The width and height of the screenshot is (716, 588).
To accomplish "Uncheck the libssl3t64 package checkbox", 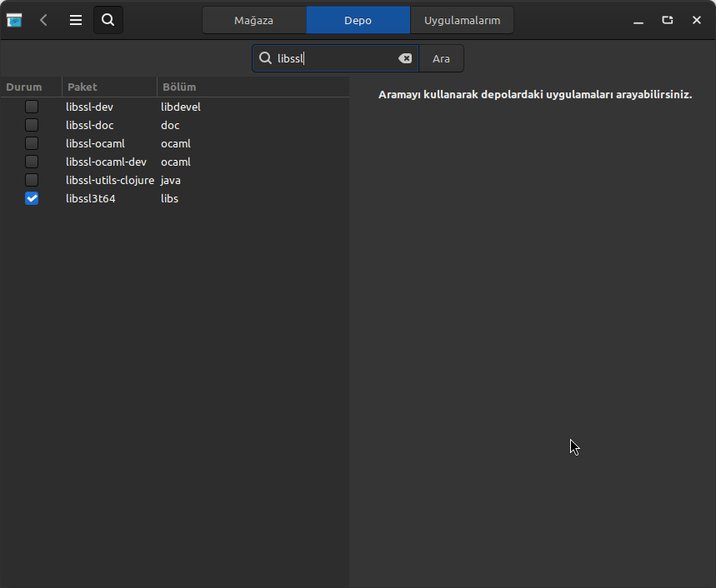I will (x=32, y=198).
